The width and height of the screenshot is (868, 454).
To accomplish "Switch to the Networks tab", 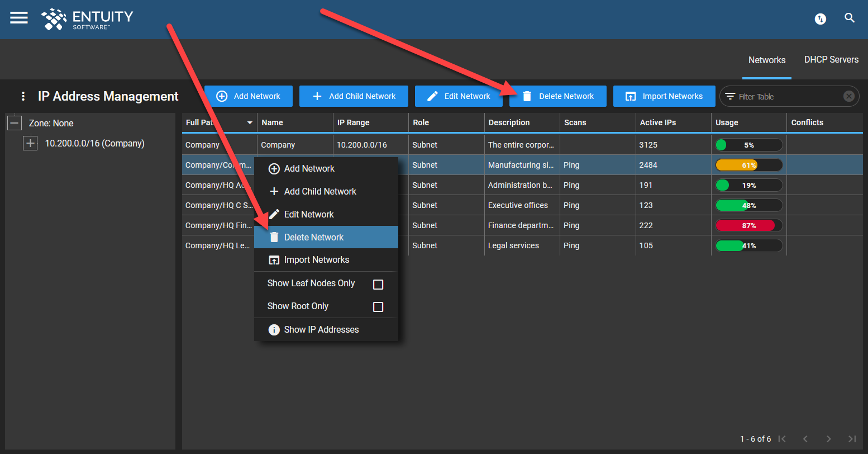I will tap(767, 60).
